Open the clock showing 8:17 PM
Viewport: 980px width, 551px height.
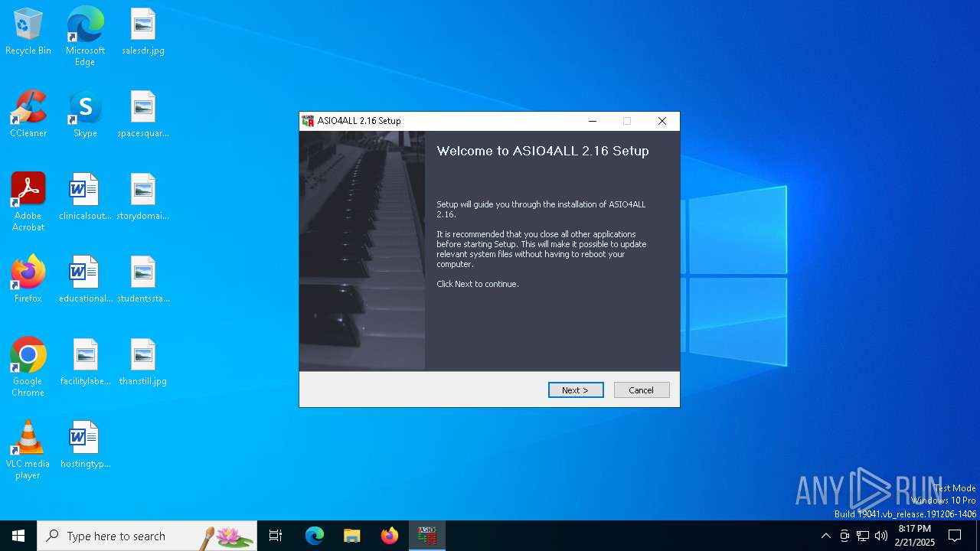tap(915, 536)
